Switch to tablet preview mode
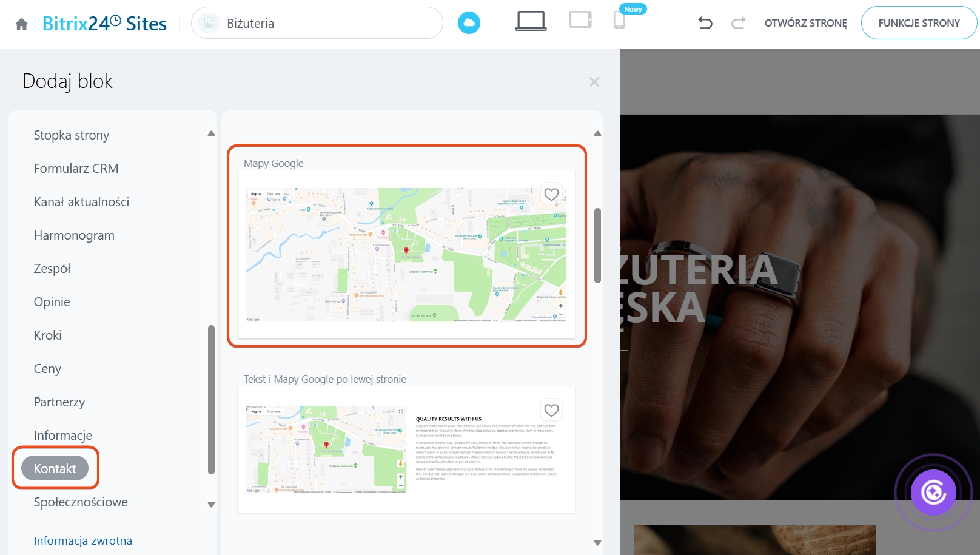 580,20
